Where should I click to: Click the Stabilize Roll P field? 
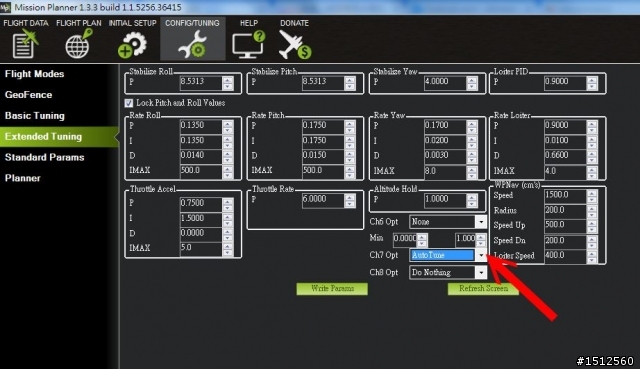pyautogui.click(x=201, y=82)
